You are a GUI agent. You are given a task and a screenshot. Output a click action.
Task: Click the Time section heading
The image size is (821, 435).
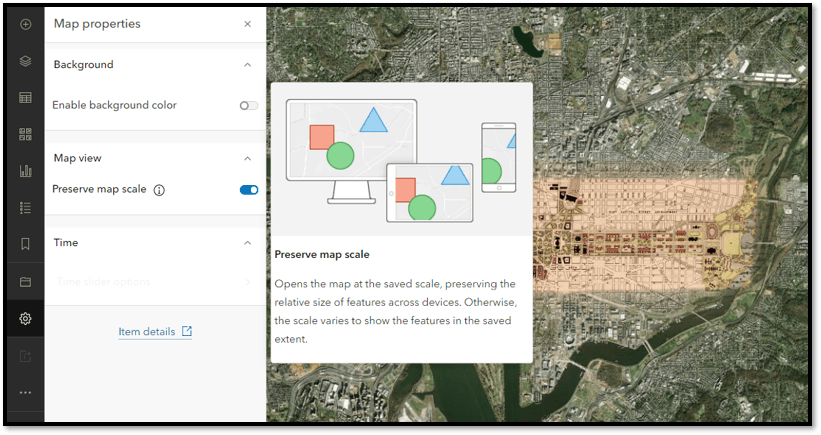65,242
